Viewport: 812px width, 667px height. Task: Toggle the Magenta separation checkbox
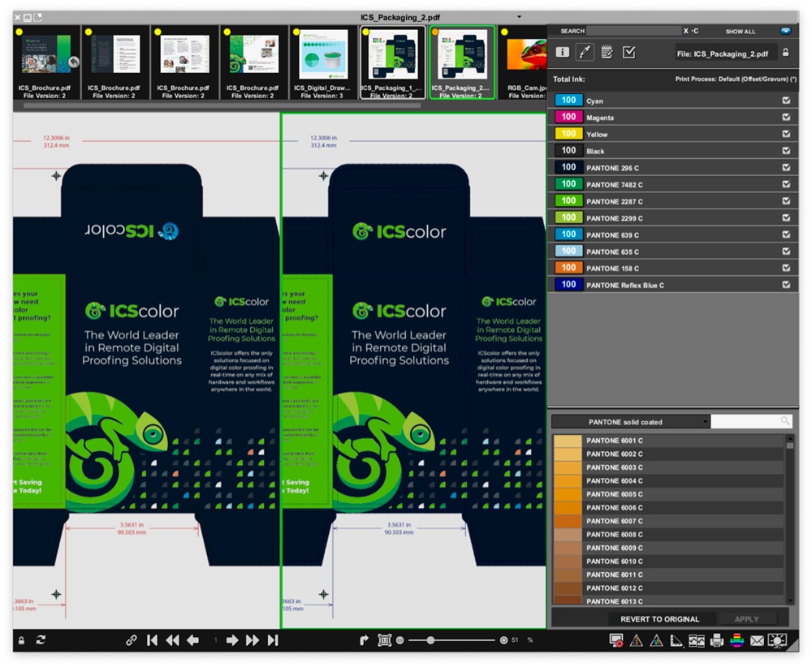click(x=785, y=117)
